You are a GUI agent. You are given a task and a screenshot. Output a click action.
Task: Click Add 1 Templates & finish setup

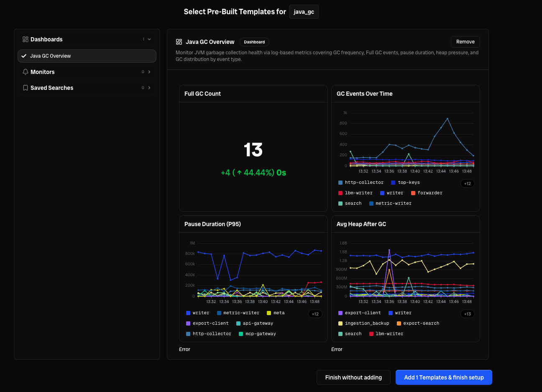(x=444, y=377)
